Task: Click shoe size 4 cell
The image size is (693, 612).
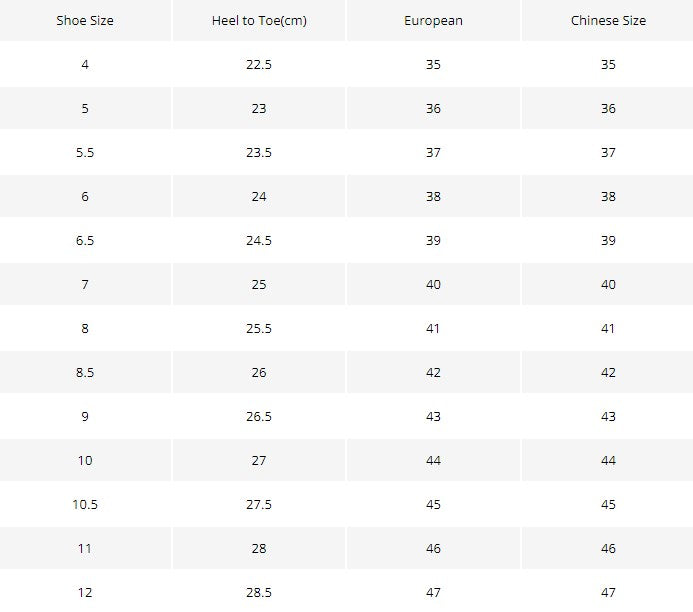Action: [85, 65]
